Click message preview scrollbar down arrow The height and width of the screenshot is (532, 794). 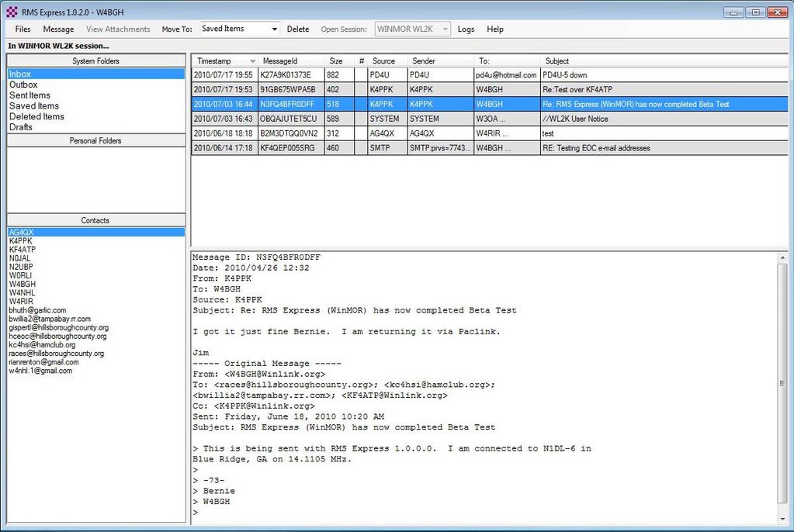click(783, 519)
